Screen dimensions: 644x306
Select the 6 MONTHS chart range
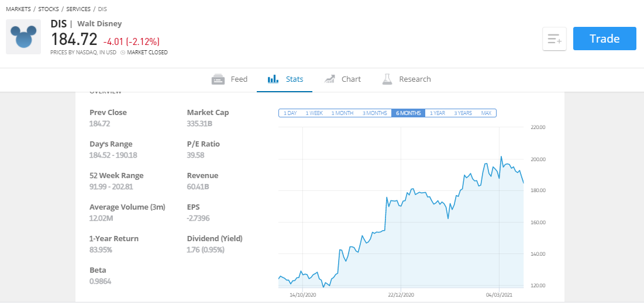(x=408, y=113)
